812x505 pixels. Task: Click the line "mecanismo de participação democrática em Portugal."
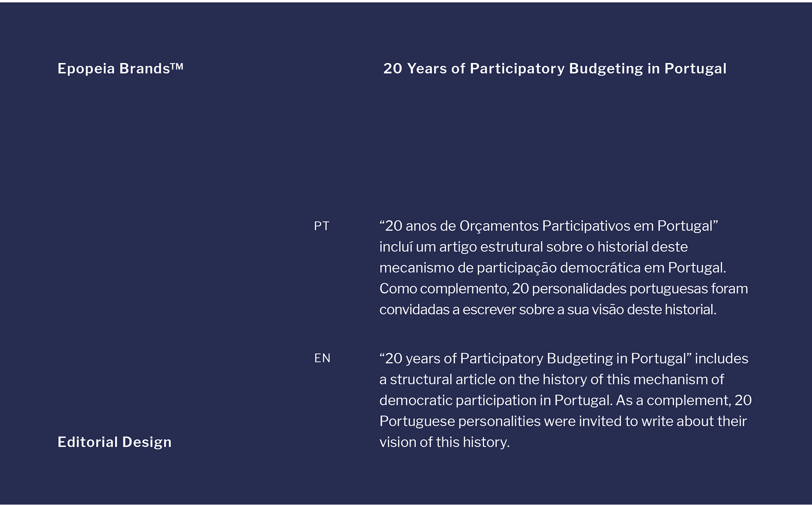(553, 268)
